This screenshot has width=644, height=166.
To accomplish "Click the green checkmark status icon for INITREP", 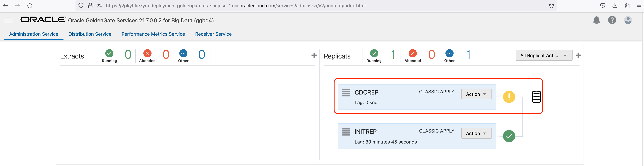I will coord(509,136).
